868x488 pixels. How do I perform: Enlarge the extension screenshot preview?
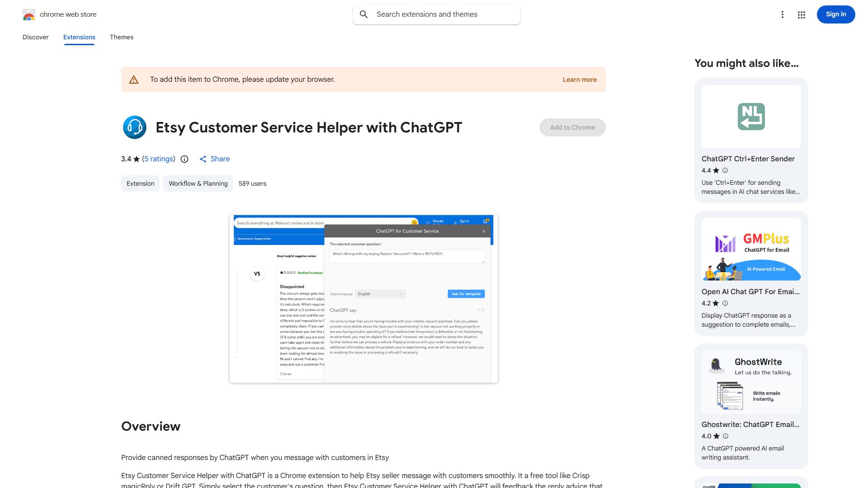pos(363,298)
